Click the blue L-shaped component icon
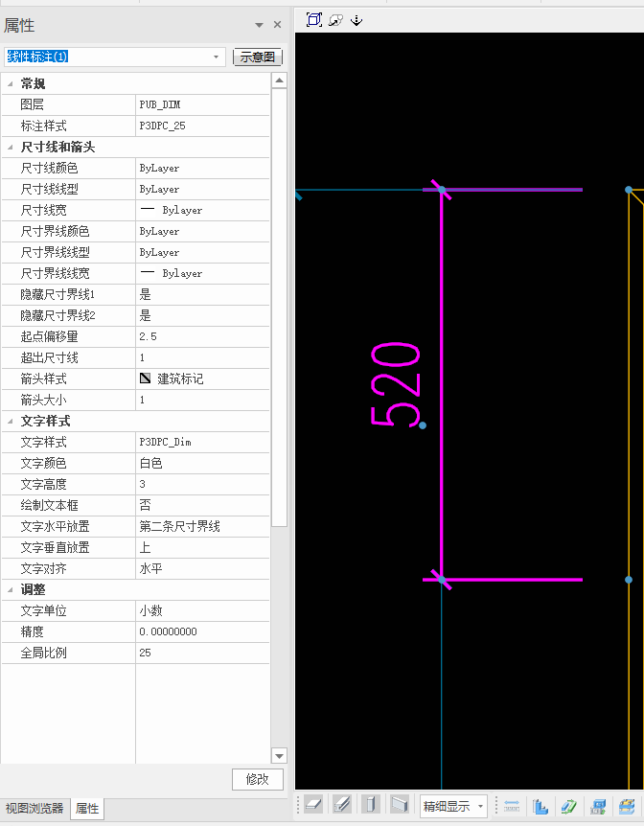 (x=540, y=806)
